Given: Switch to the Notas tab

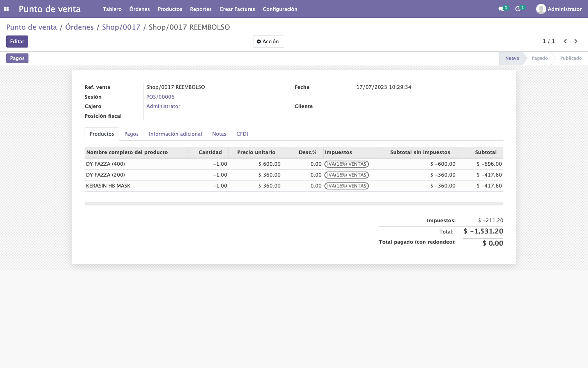Looking at the screenshot, I should (219, 134).
